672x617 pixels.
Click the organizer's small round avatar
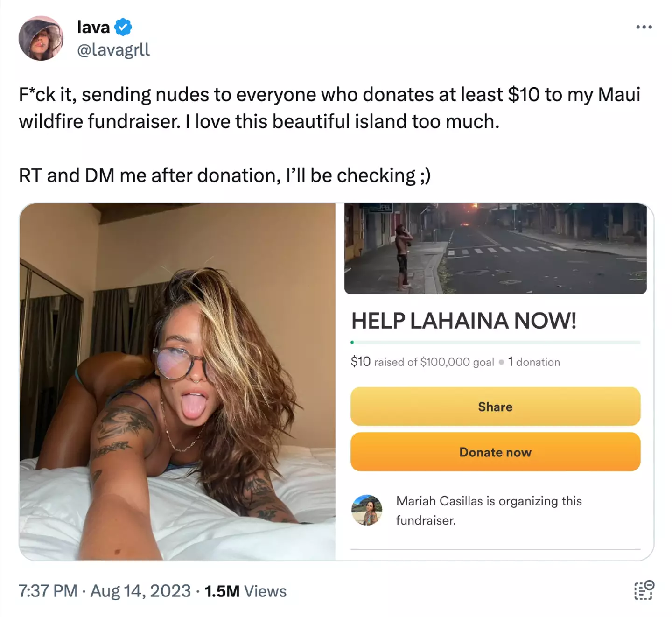click(x=367, y=510)
